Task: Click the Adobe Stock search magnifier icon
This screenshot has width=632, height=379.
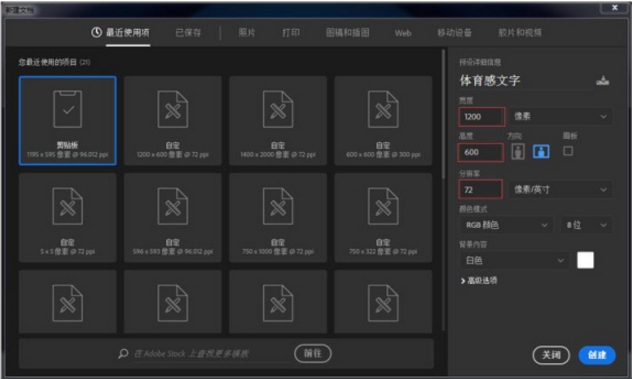Action: click(x=123, y=354)
